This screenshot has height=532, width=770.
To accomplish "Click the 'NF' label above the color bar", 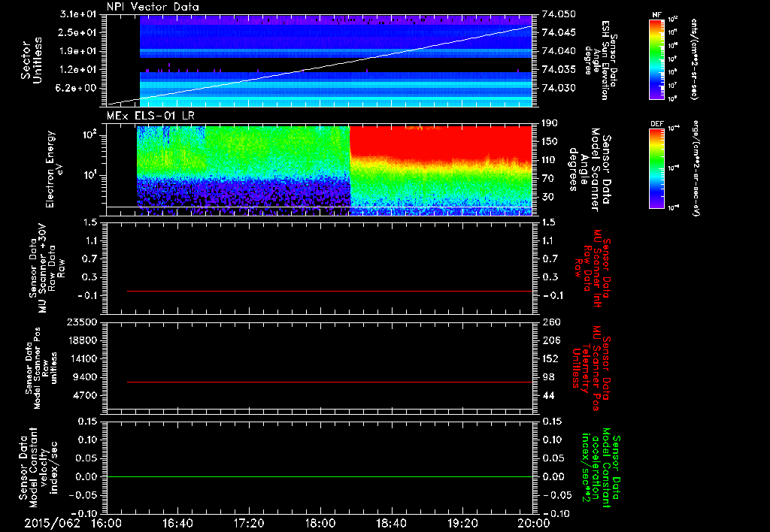I will 656,15.
